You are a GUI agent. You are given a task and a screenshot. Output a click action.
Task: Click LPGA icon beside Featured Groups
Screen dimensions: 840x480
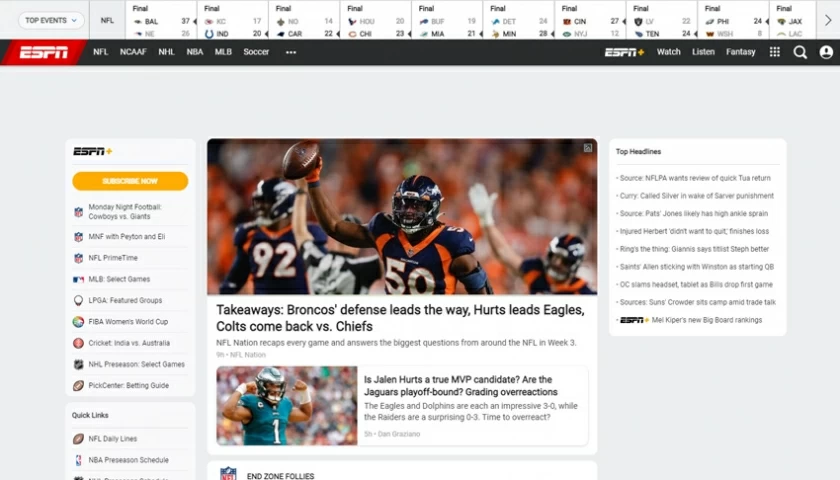78,301
